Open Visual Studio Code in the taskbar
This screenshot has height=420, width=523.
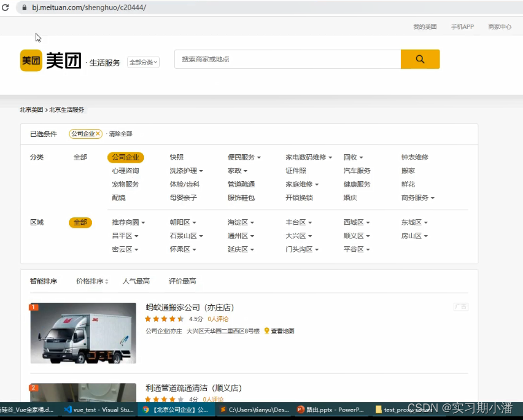pos(99,410)
